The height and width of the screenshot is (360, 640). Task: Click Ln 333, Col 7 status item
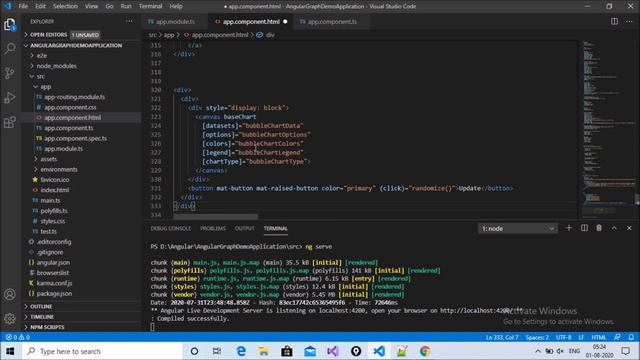[502, 337]
